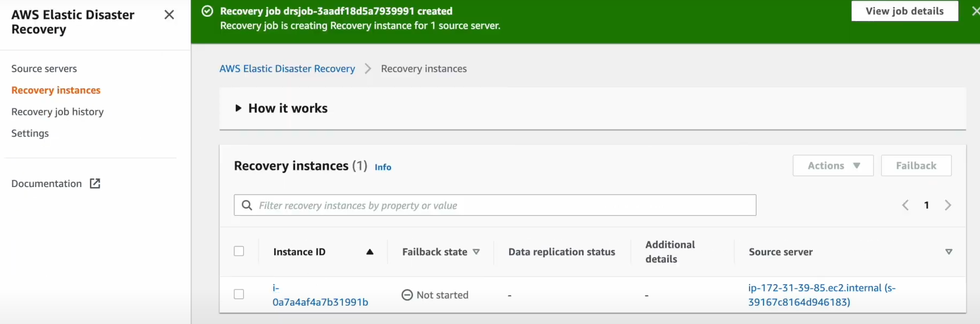
Task: Open the Actions dropdown
Action: (833, 166)
